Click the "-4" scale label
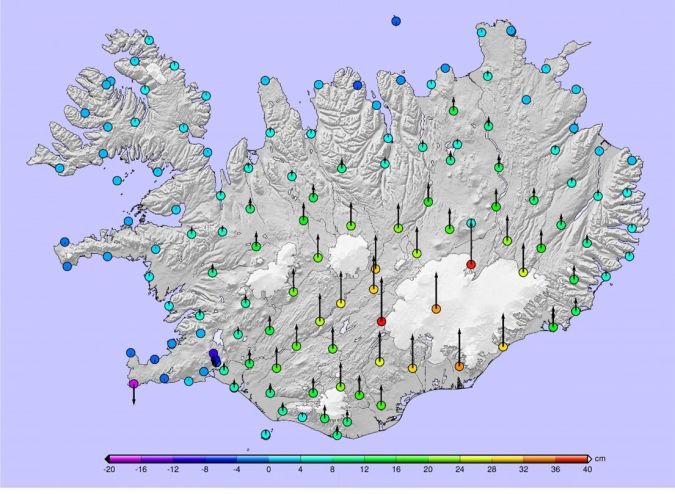Viewport: 675px width, 494px height. point(237,469)
